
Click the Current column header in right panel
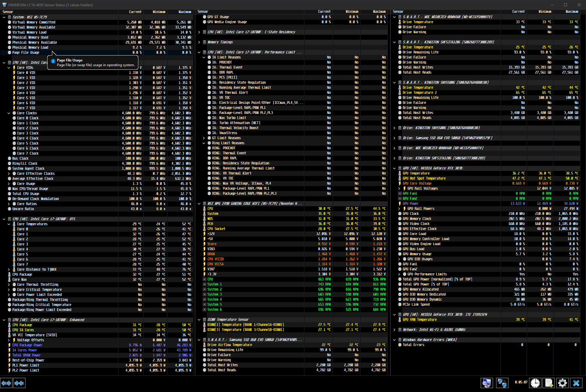click(x=518, y=12)
